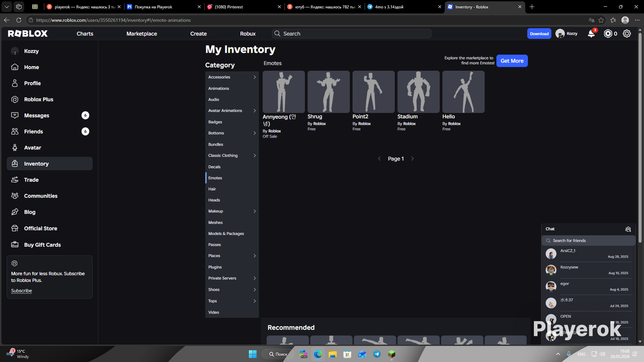Bookmark this page with the star icon
644x362 pixels.
pos(601,20)
